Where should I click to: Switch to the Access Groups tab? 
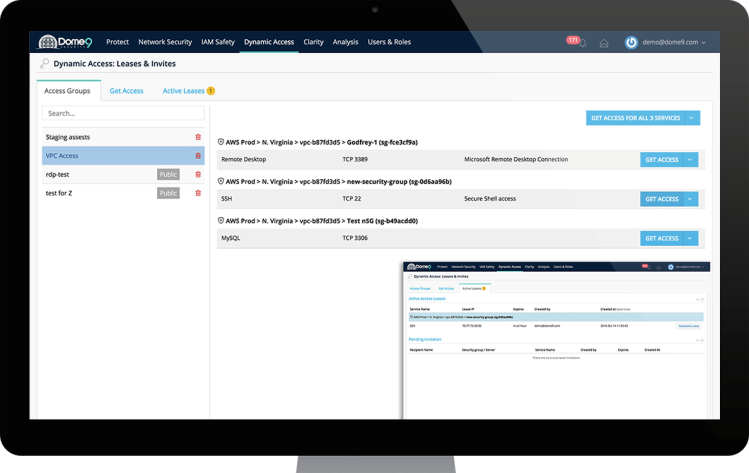pos(67,91)
